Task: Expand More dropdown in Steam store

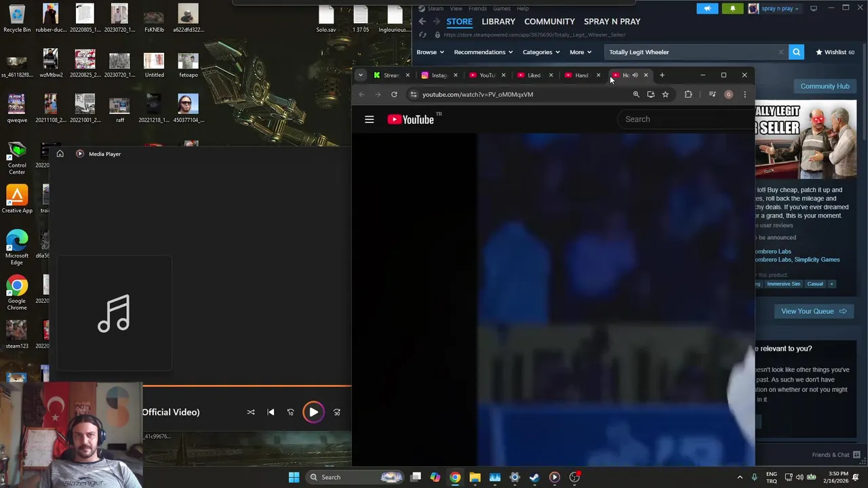Action: [x=580, y=52]
